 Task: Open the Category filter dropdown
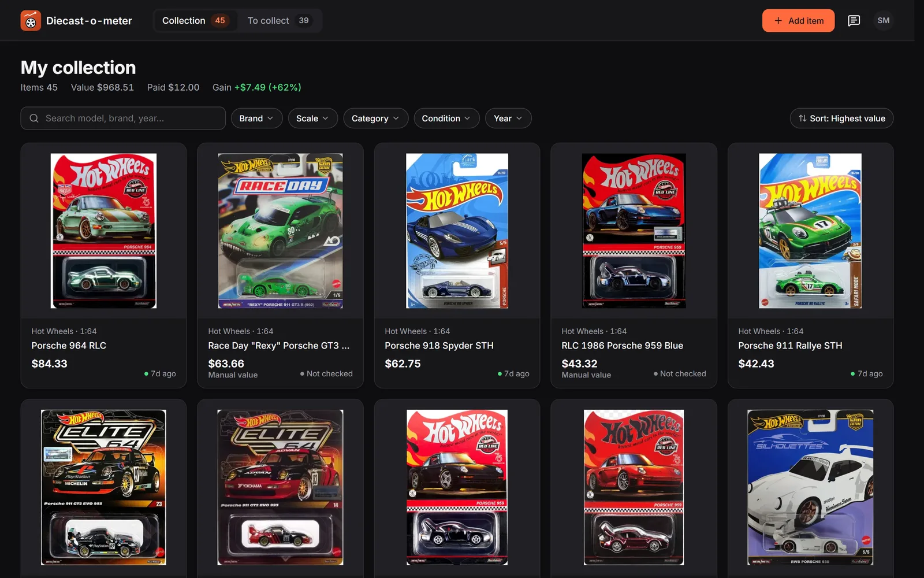pos(375,118)
